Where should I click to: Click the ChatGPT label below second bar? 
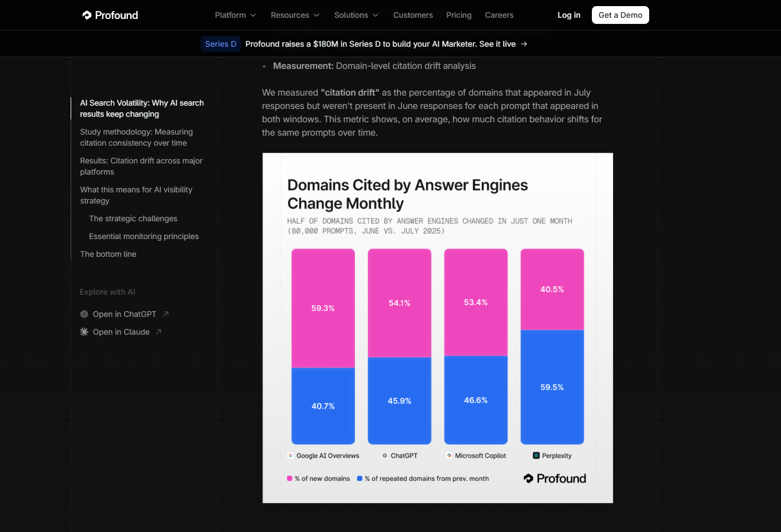click(404, 456)
